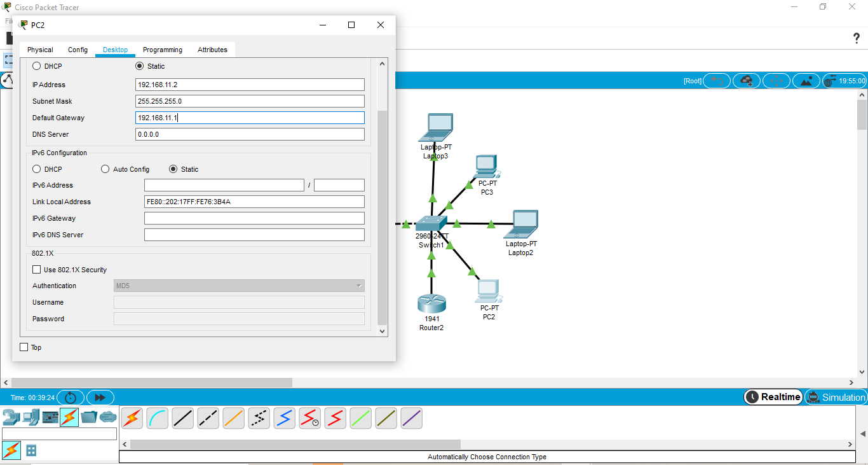Click the IPv6 Address input field
868x465 pixels.
224,185
